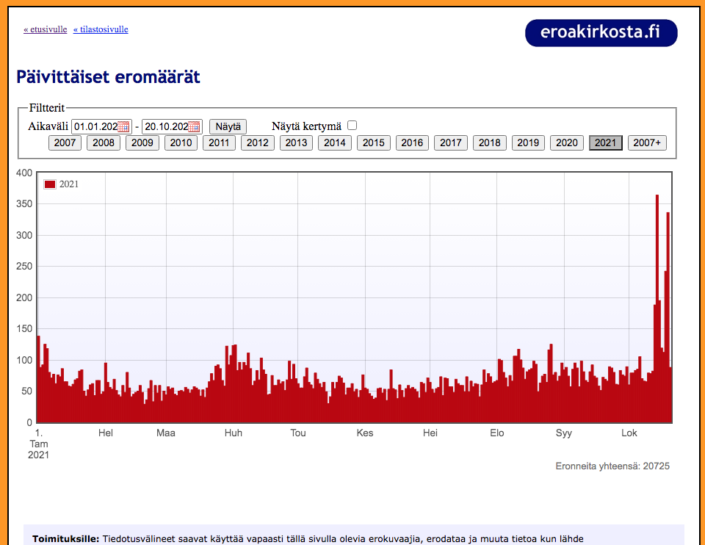Click the red 2021 legend swatch
Viewport: 705px width, 545px height.
coord(49,184)
